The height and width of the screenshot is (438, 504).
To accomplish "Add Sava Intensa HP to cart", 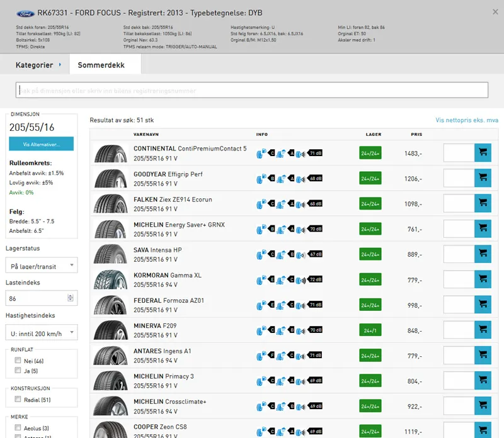I will click(483, 254).
